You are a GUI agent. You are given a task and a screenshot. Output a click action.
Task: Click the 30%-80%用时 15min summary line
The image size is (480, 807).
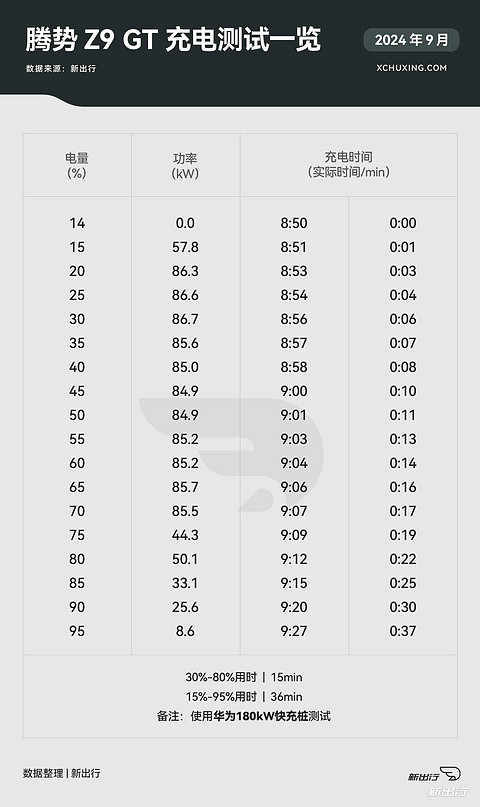(x=244, y=677)
